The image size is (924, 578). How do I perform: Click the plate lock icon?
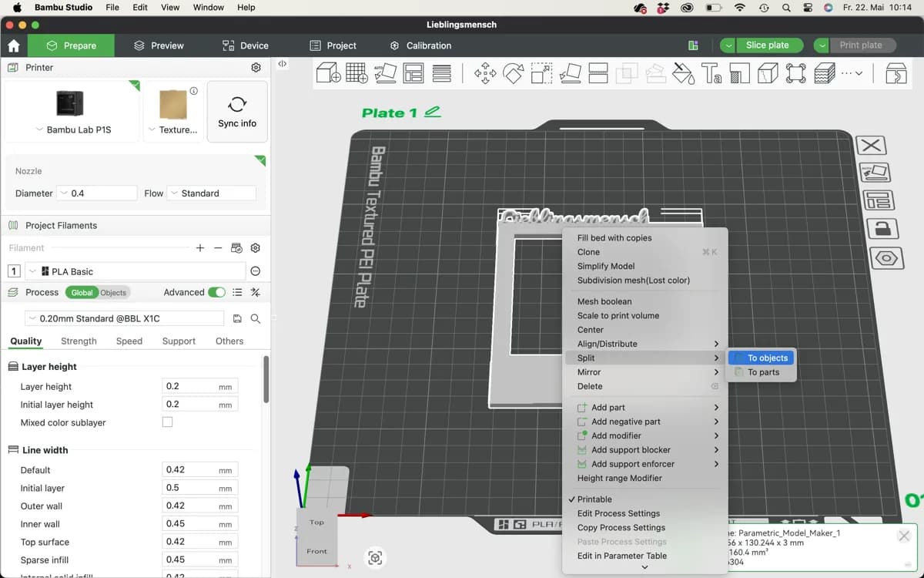(882, 228)
